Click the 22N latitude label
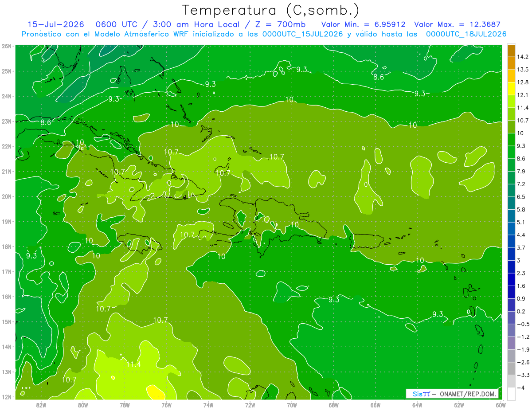 pos(7,146)
